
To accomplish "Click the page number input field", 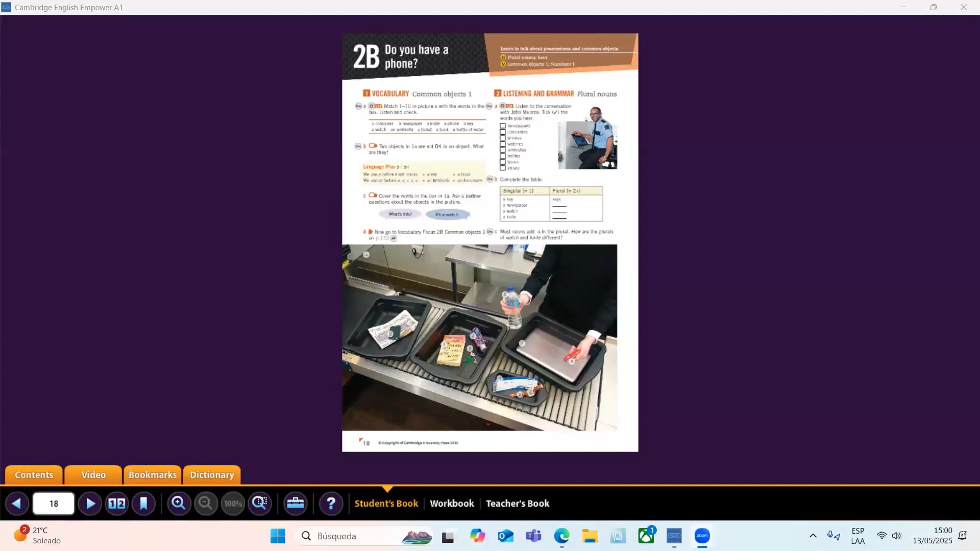I will [x=53, y=504].
